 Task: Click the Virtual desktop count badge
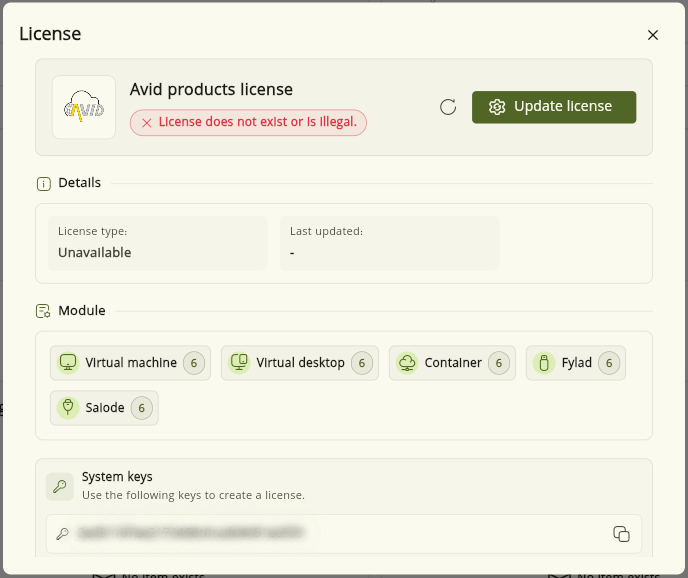(362, 363)
